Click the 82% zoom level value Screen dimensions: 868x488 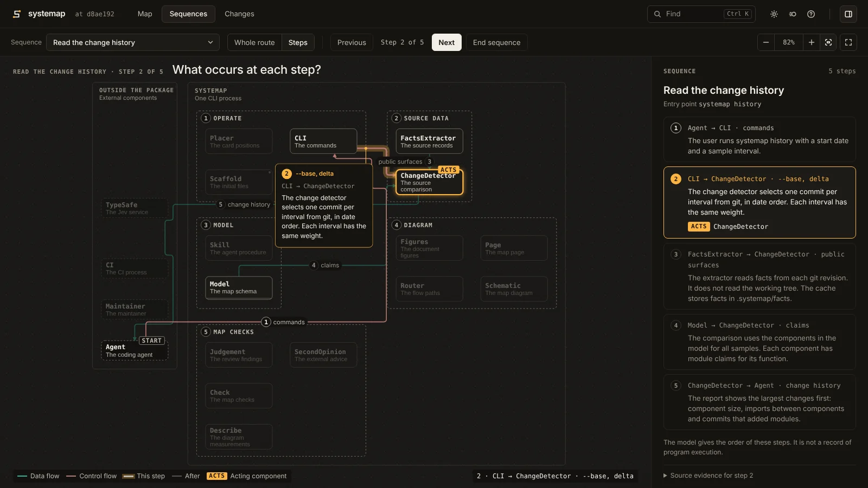point(789,42)
